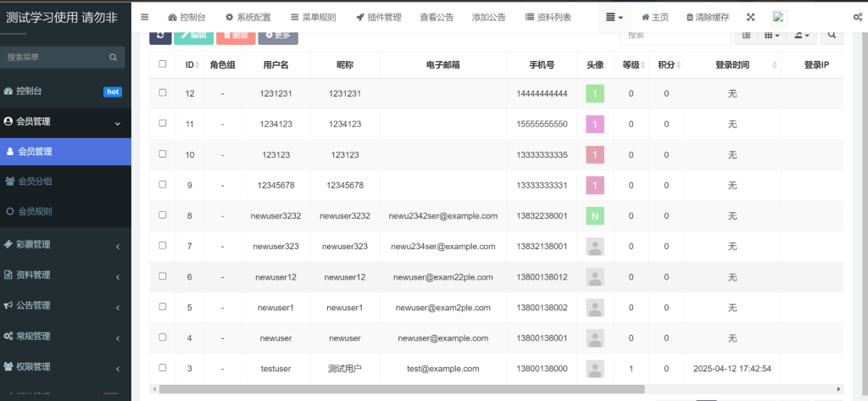Screen dimensions: 868x401
Task: Check the row checkbox for ID 11
Action: [163, 123]
